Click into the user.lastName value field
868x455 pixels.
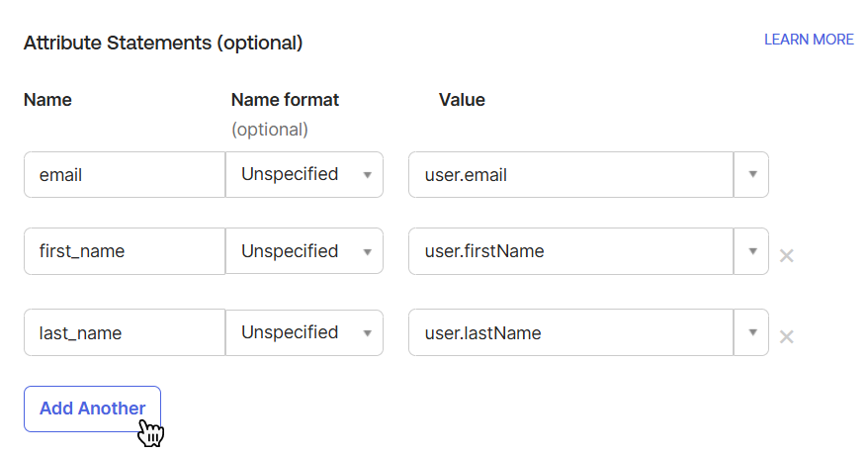[x=570, y=333]
